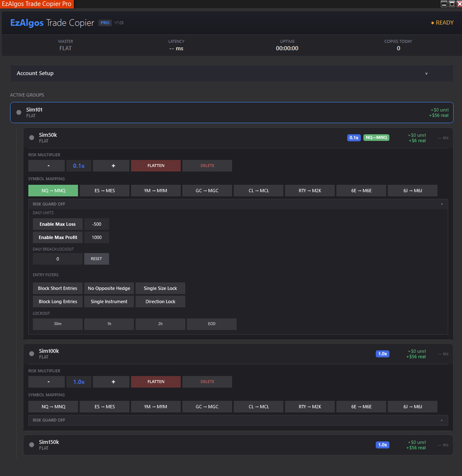462x476 pixels.
Task: Toggle Direction Lock filter
Action: 160,301
